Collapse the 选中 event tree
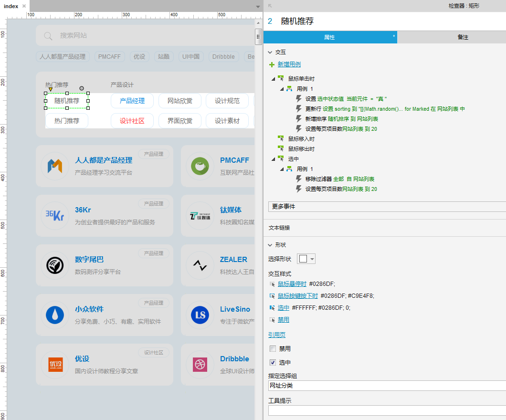 (274, 159)
